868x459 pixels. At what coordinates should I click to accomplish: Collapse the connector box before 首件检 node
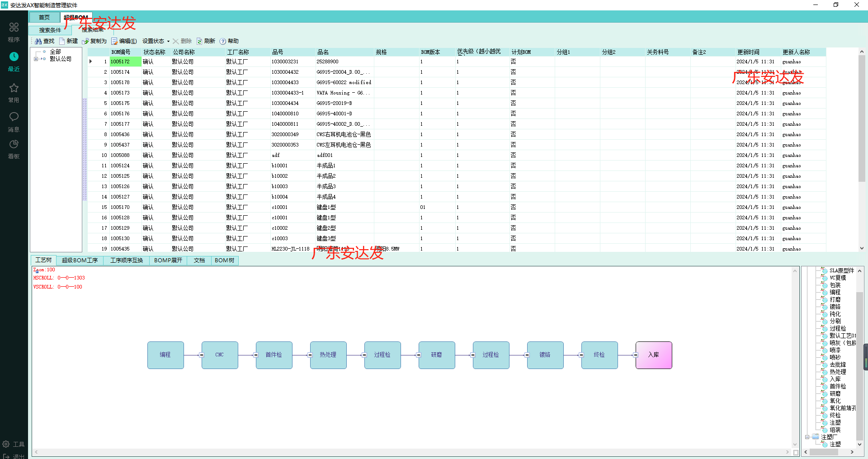(x=256, y=355)
